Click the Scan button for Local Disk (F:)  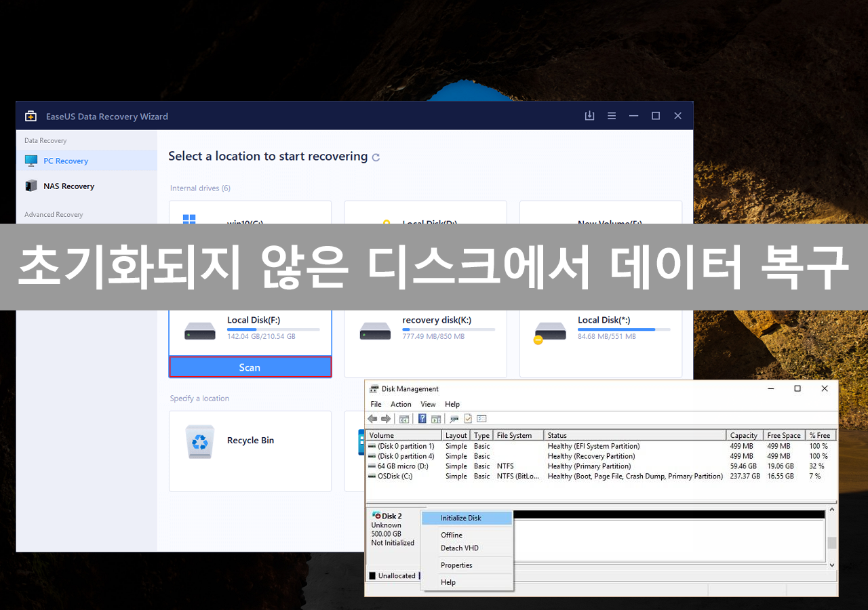coord(250,367)
